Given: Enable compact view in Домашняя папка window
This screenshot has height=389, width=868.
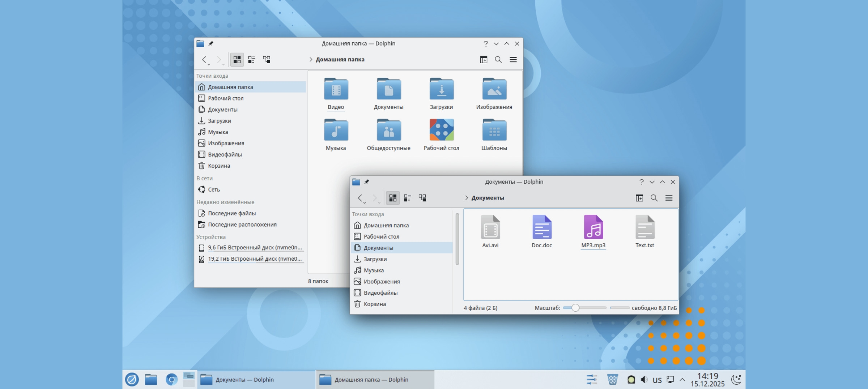Looking at the screenshot, I should (x=252, y=59).
